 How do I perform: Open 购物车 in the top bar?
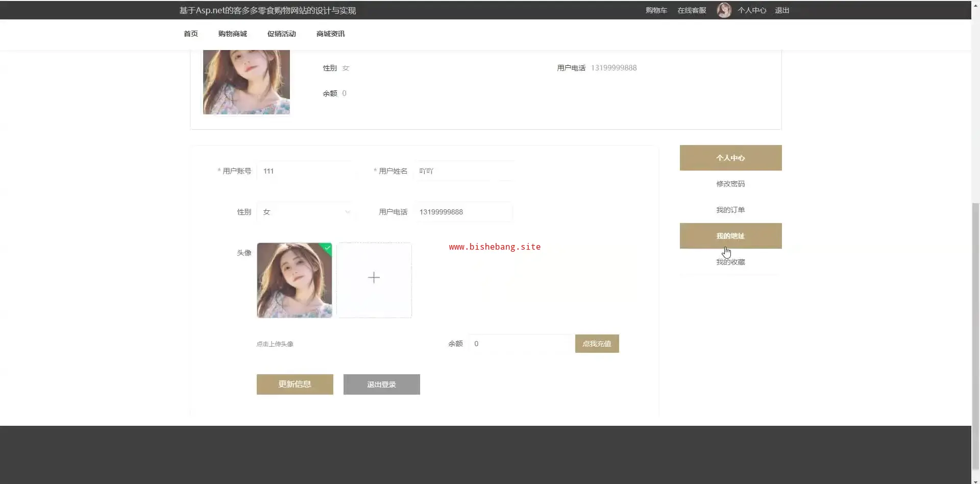click(x=656, y=10)
